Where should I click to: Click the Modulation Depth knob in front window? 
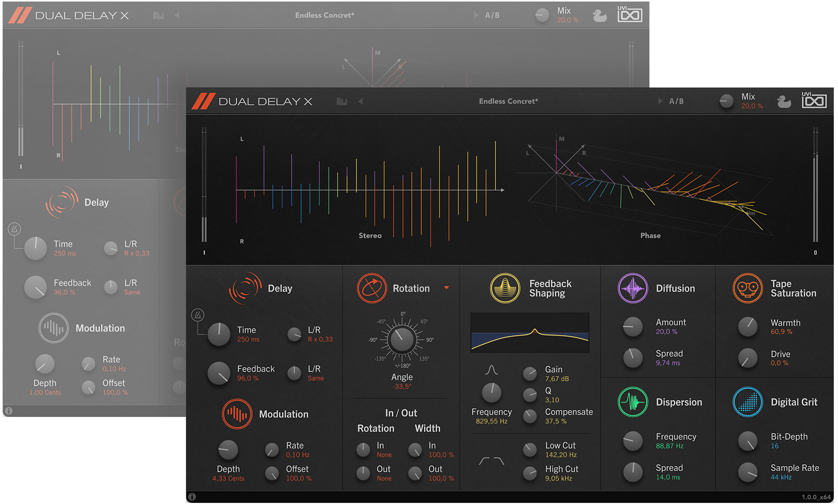click(x=228, y=451)
